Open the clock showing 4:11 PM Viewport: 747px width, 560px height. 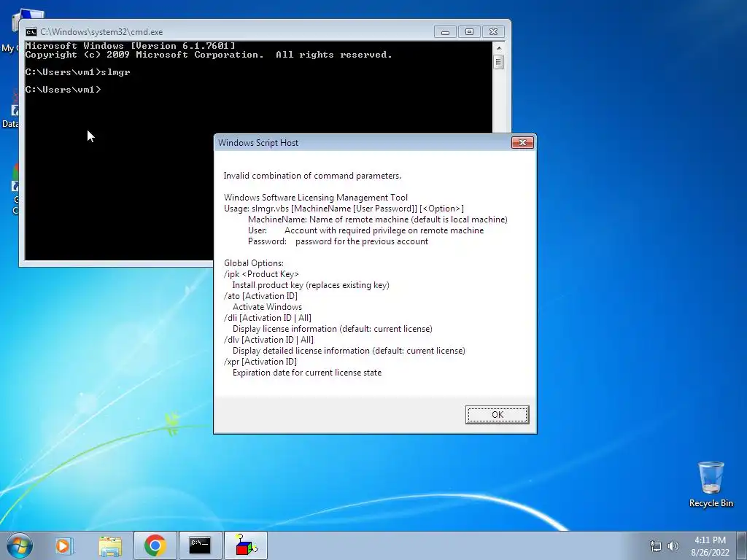click(x=710, y=546)
